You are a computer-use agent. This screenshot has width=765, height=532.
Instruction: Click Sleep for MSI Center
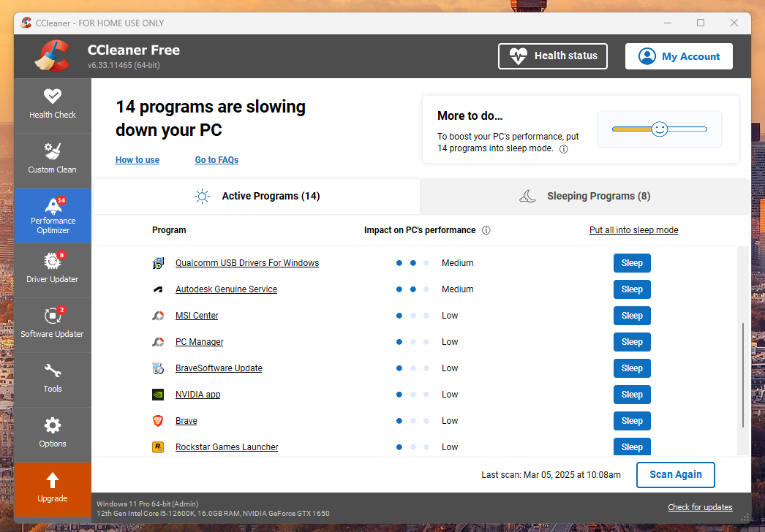tap(632, 316)
